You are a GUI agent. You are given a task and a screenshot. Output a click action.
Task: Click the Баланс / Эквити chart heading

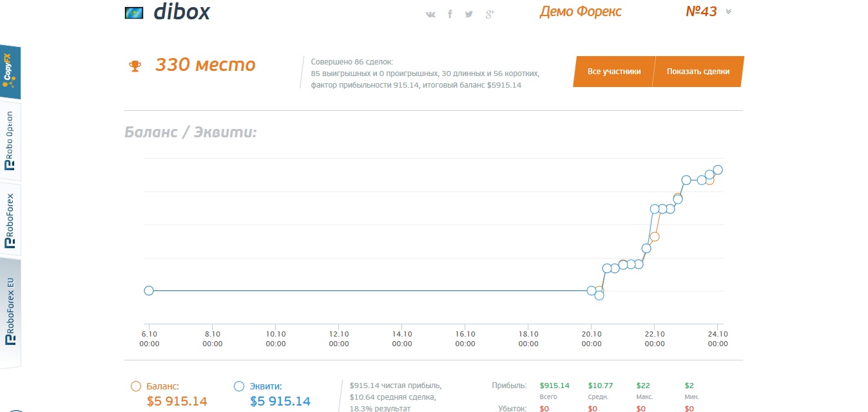[191, 133]
